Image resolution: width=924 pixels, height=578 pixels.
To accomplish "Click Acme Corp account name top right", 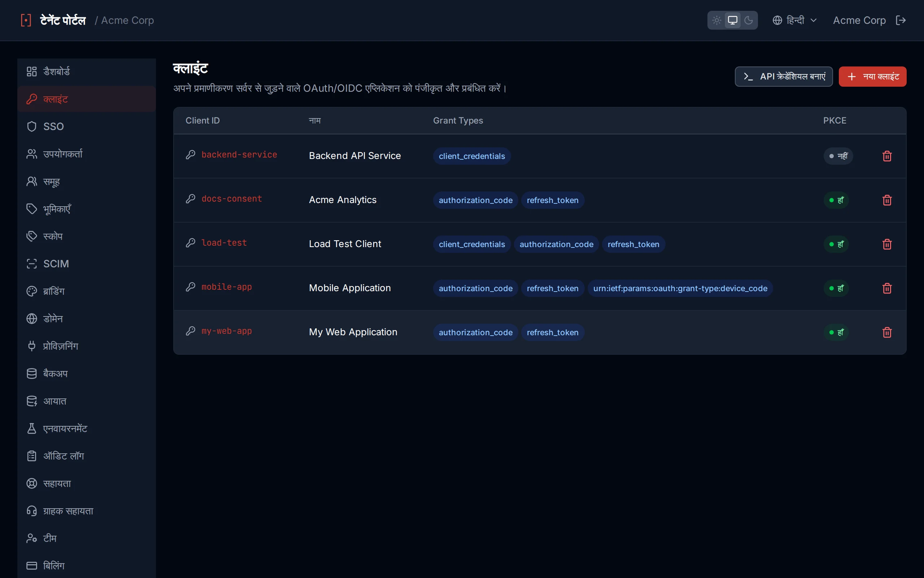I will pos(859,20).
